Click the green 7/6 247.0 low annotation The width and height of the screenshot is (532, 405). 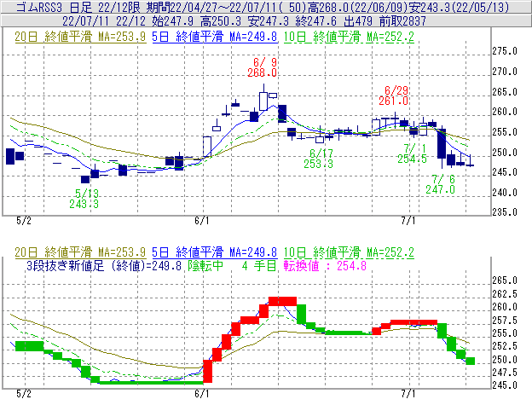pyautogui.click(x=441, y=184)
